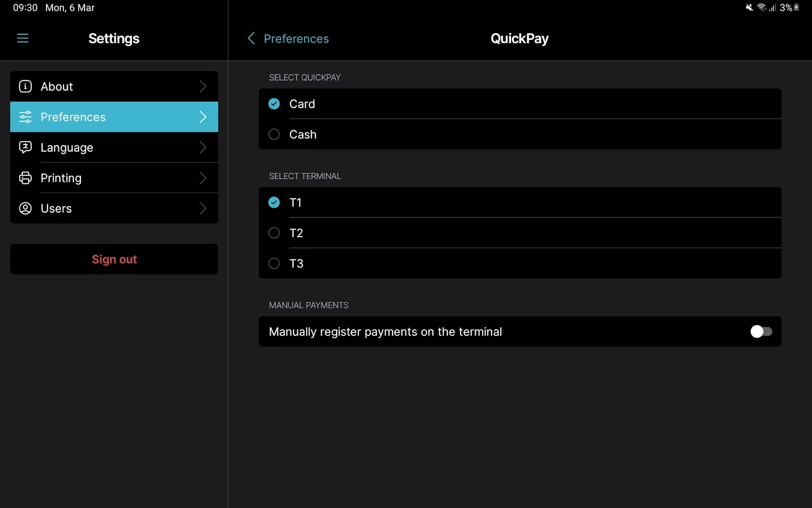Screen dimensions: 812x508
Task: Select the Preferences sliders icon
Action: [25, 117]
